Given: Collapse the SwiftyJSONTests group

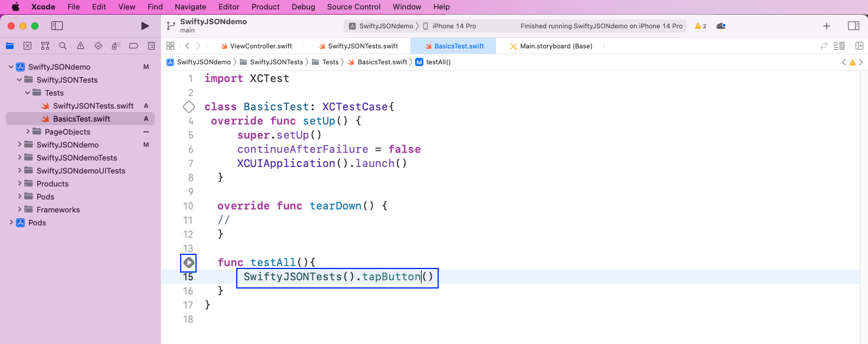Looking at the screenshot, I should (19, 80).
